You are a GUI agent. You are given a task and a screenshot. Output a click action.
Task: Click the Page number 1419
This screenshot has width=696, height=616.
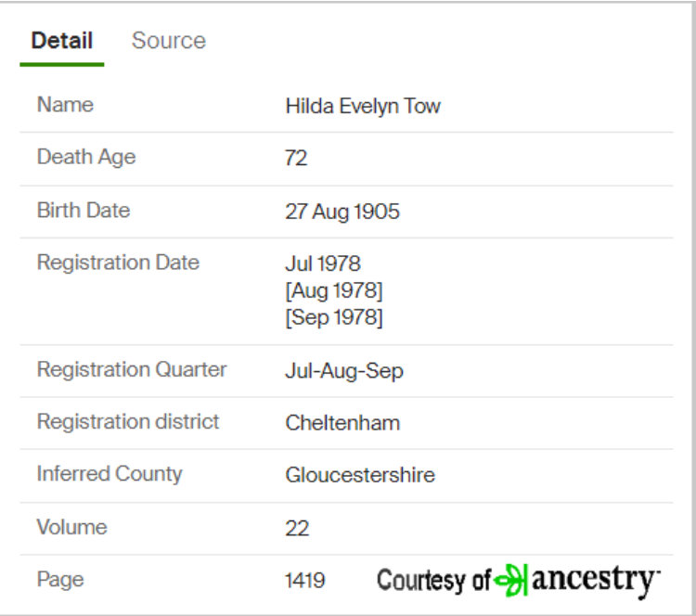tap(304, 582)
